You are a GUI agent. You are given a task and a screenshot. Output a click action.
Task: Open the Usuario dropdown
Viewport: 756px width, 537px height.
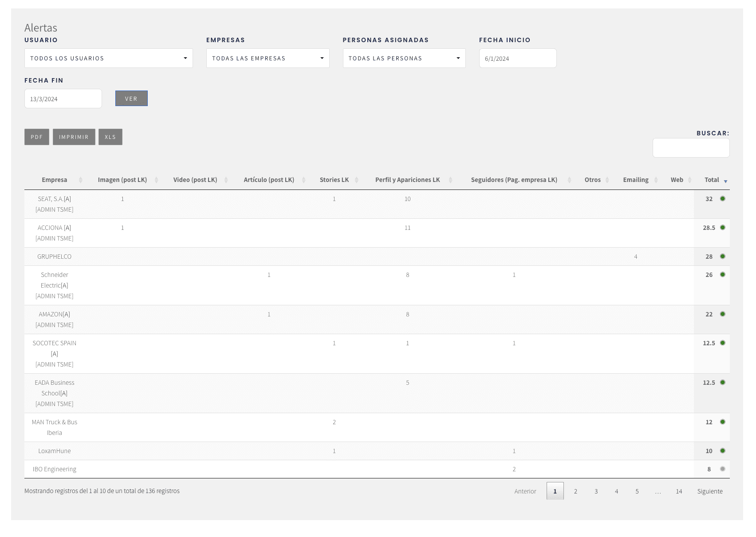tap(108, 59)
